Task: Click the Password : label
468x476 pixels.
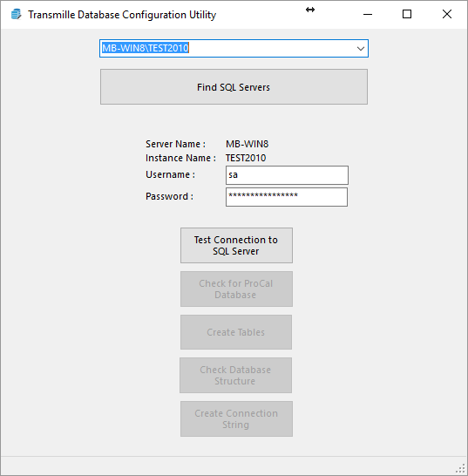Action: pos(169,196)
